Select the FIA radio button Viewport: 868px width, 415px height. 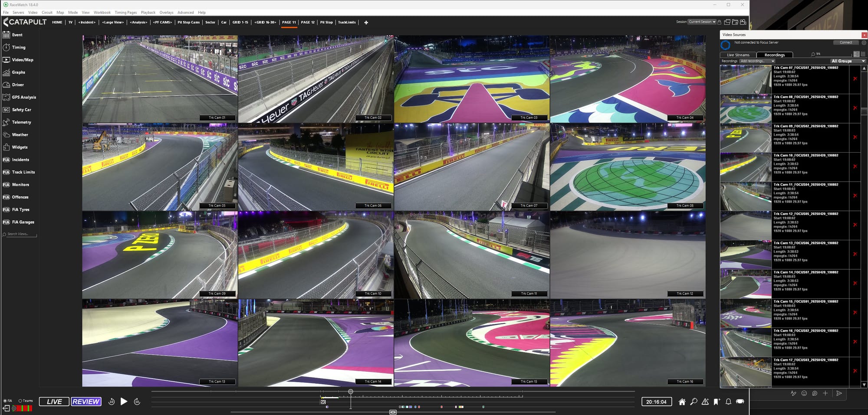tap(5, 401)
